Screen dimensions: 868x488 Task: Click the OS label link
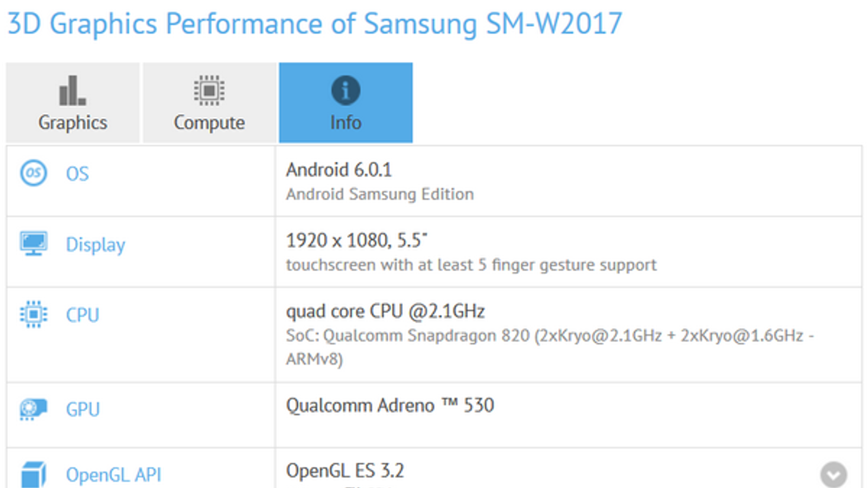[x=77, y=174]
